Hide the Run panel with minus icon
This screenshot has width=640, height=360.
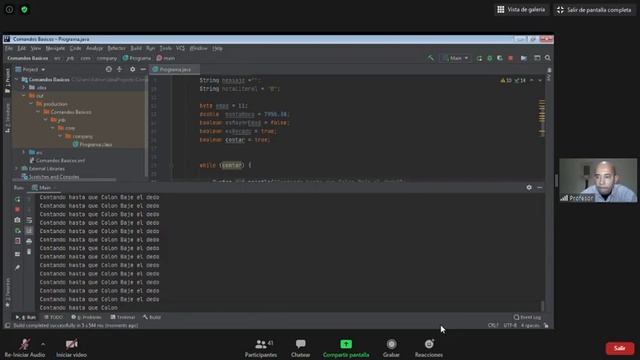pyautogui.click(x=540, y=187)
